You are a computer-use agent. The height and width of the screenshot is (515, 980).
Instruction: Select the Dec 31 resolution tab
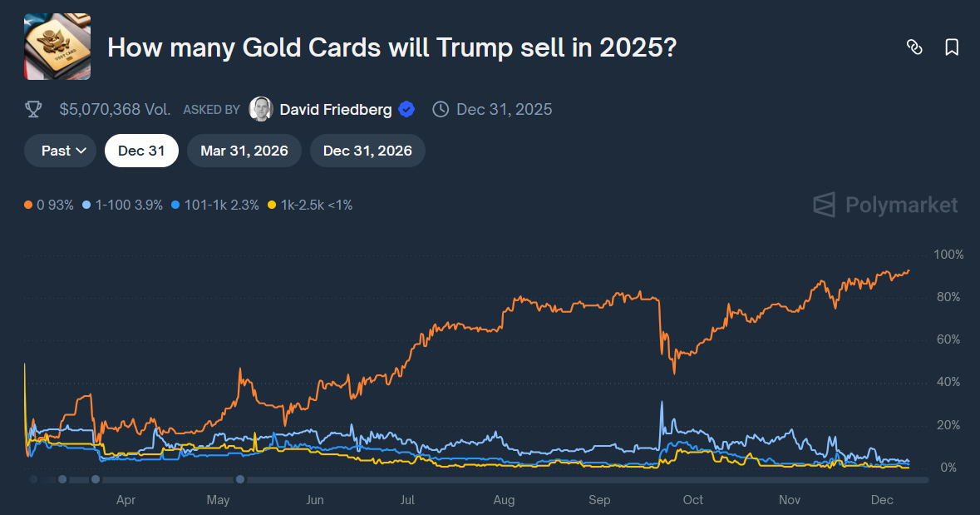(141, 151)
